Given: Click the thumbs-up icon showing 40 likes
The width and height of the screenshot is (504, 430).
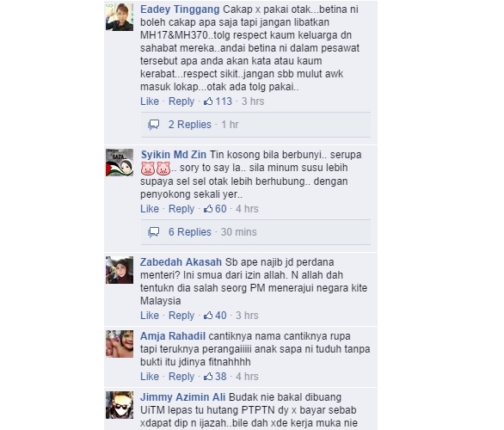Looking at the screenshot, I should [208, 316].
